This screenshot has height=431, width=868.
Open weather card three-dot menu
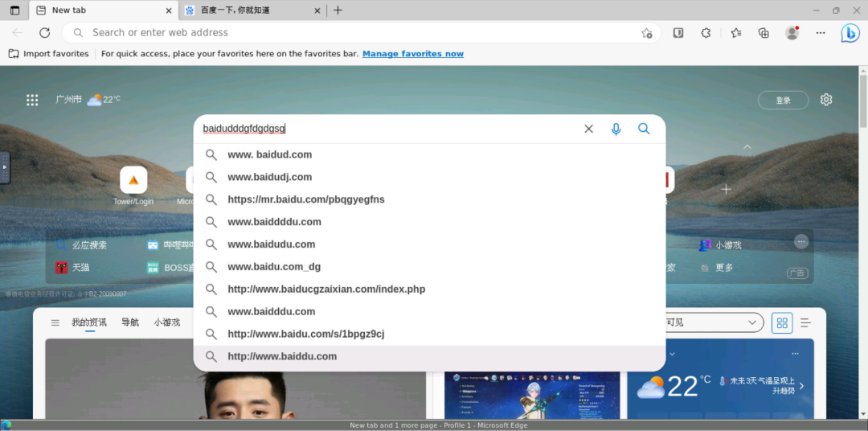tap(796, 354)
